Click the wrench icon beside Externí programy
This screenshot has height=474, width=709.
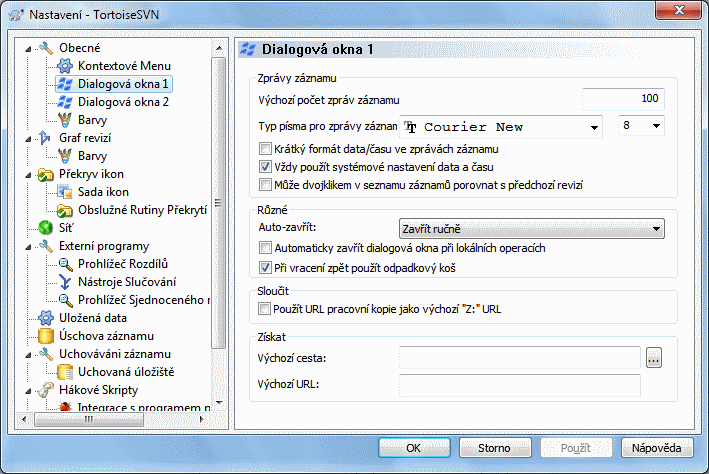click(x=46, y=246)
